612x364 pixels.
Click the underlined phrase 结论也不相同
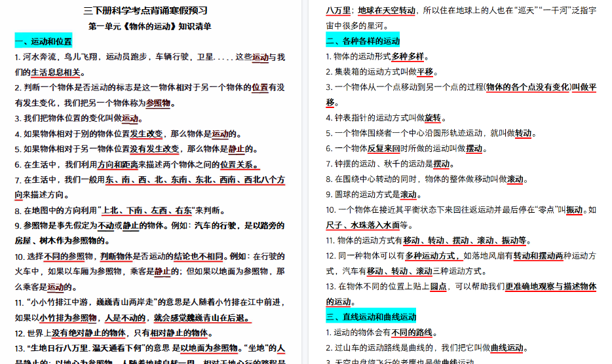coord(199,257)
